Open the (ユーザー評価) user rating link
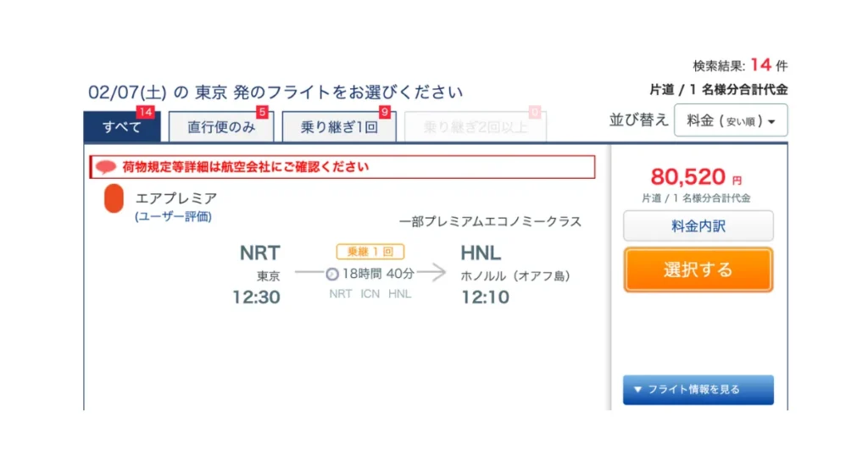The height and width of the screenshot is (456, 868). (173, 217)
